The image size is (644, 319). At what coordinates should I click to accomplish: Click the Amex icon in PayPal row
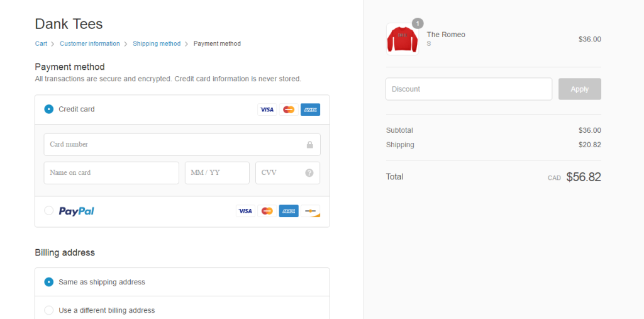(289, 211)
